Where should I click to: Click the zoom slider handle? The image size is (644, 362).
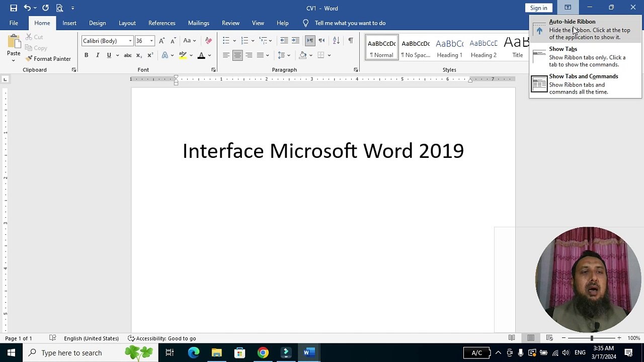(x=592, y=338)
